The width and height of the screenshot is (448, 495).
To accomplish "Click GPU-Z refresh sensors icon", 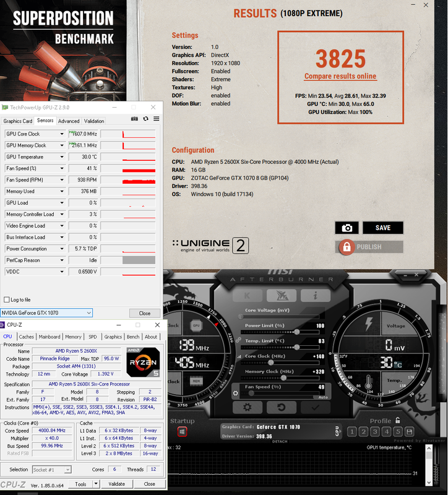I will (145, 119).
